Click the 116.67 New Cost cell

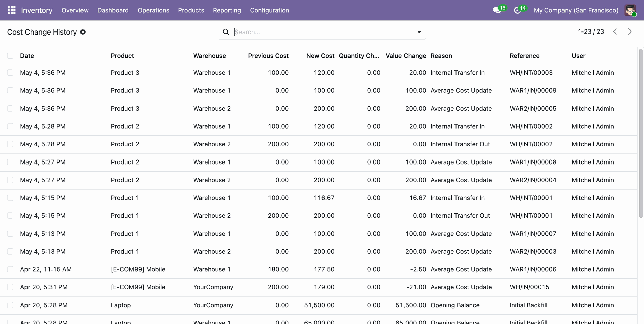[324, 198]
